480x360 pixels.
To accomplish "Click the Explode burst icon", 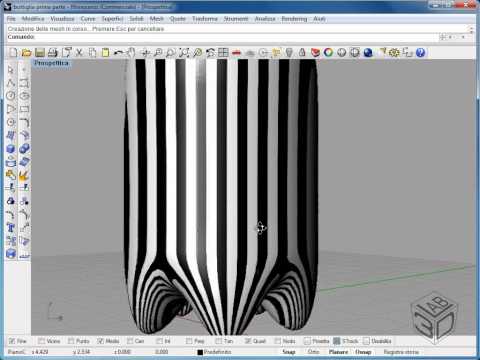I will click(x=24, y=175).
